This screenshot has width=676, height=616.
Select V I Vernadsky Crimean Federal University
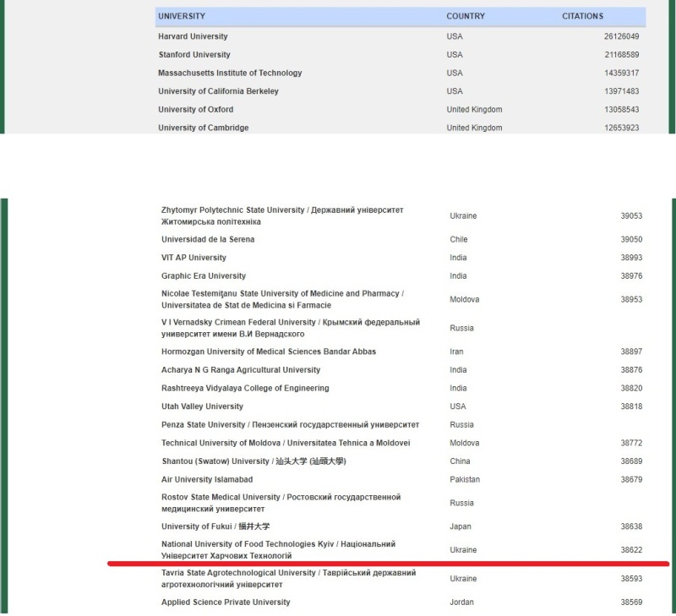pos(291,328)
